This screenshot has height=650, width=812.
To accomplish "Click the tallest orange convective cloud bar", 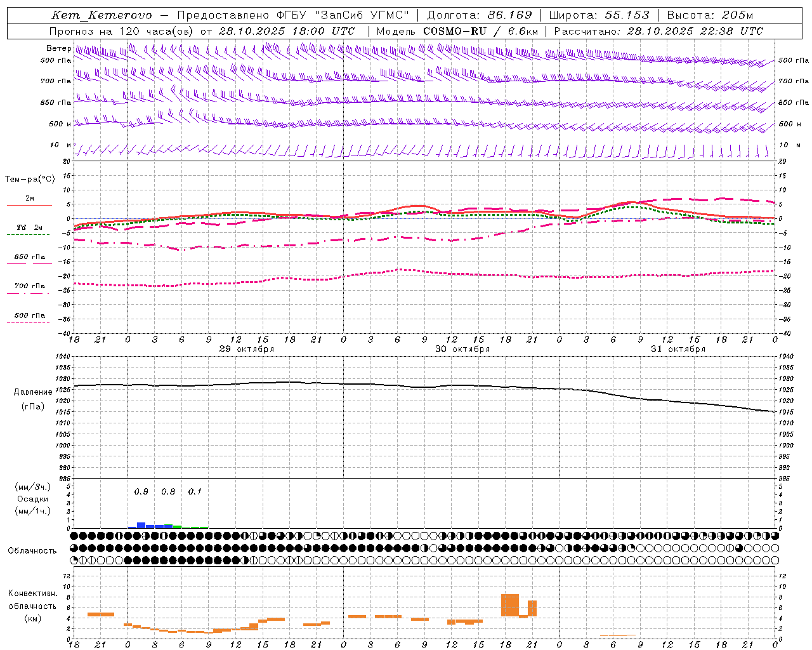I will pyautogui.click(x=510, y=605).
